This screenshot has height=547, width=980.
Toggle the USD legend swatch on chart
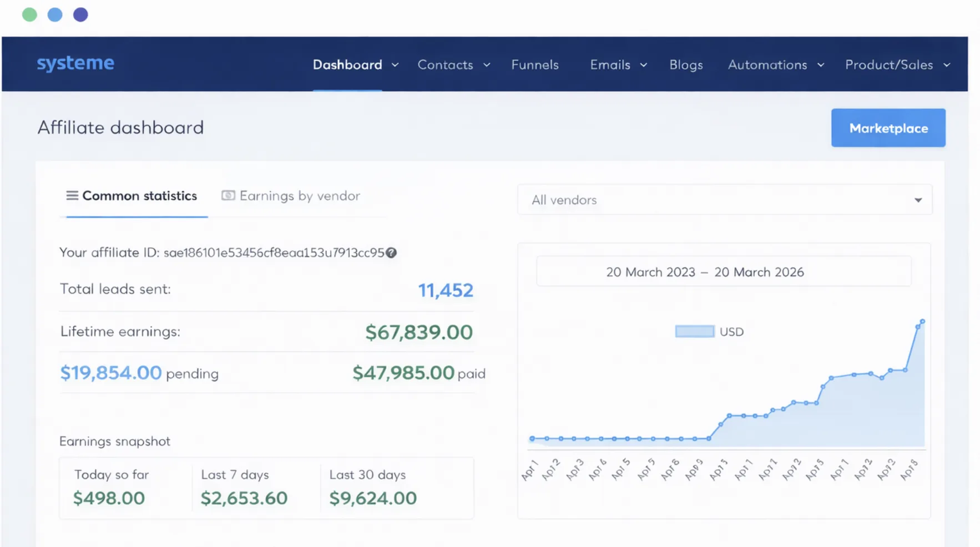click(694, 332)
